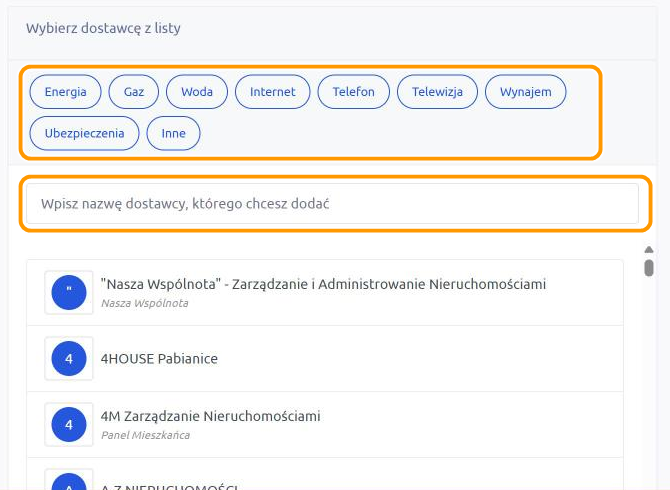Select the Gaz category chip
This screenshot has height=490, width=670.
coord(134,92)
